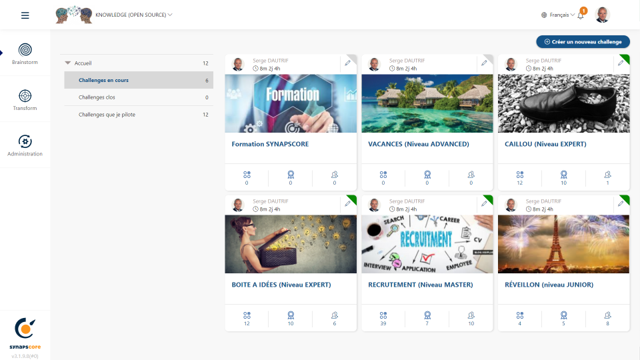Open the RÉVEILLON Eiffel Tower thumbnail
Screen dimensions: 640x360
[563, 244]
